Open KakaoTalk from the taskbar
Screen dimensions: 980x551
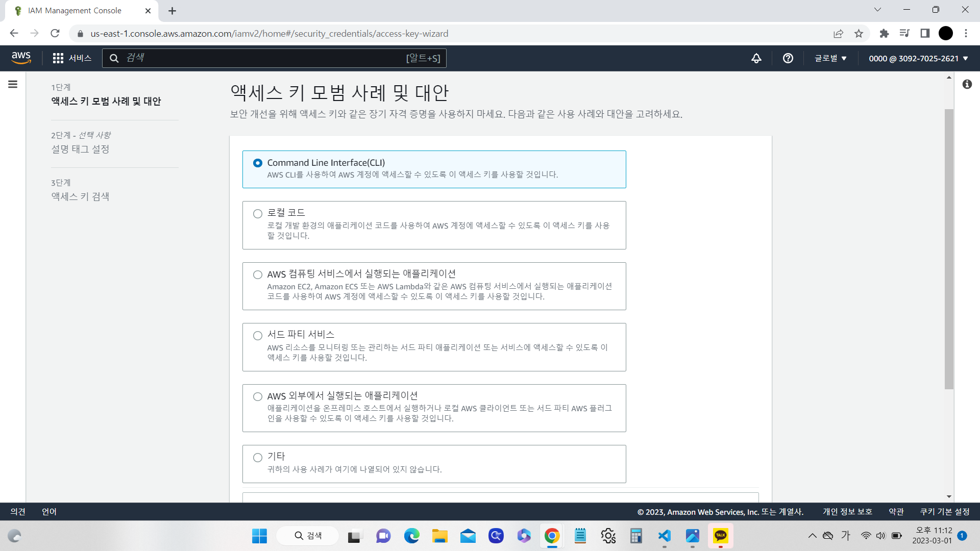coord(720,536)
